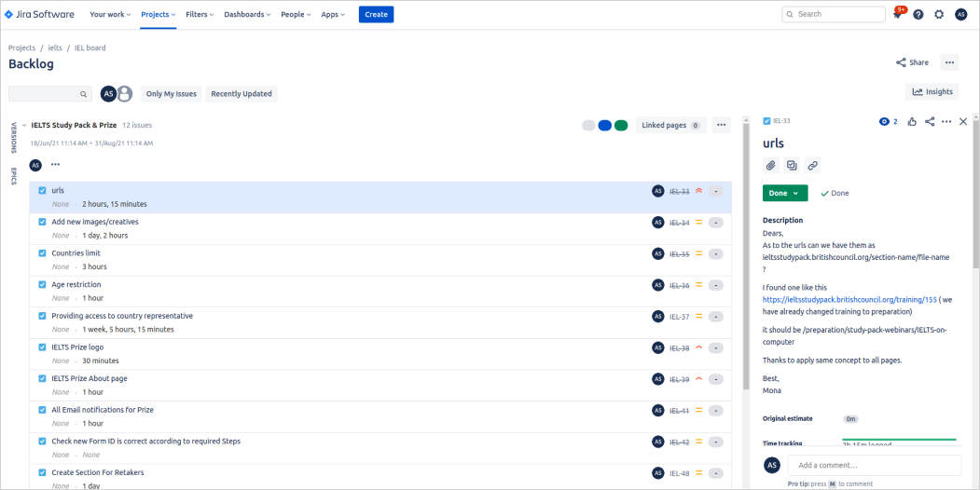Open the AS profile avatar in top bar
This screenshot has width=980, height=490.
click(960, 14)
